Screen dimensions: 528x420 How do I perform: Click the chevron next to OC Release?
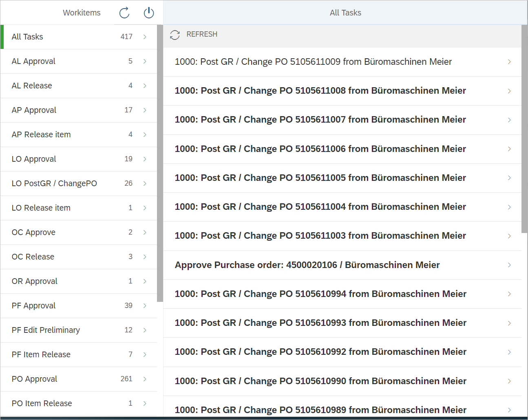point(145,257)
